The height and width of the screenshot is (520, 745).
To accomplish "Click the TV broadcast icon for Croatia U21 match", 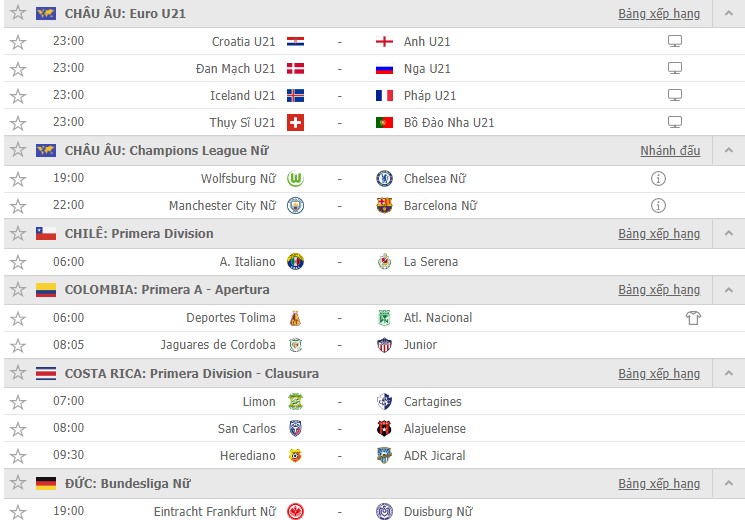I will tap(675, 41).
